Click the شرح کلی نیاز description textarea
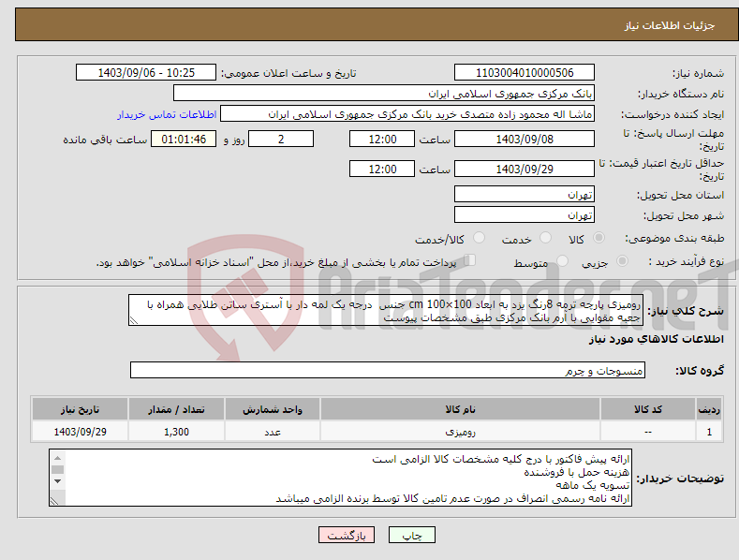Image resolution: width=739 pixels, height=560 pixels. point(386,310)
